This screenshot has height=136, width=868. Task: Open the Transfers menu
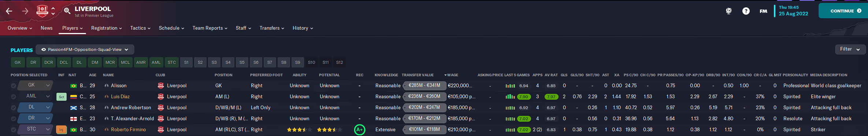(x=272, y=28)
